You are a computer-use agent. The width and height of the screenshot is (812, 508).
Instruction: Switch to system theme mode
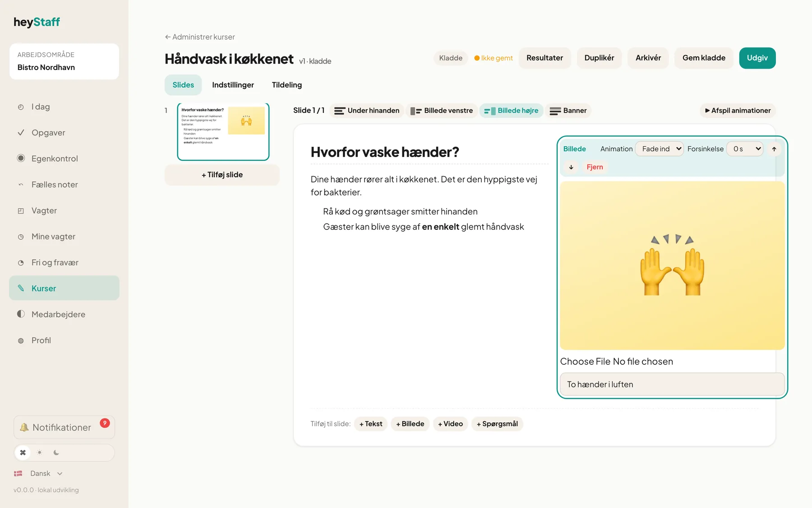23,452
